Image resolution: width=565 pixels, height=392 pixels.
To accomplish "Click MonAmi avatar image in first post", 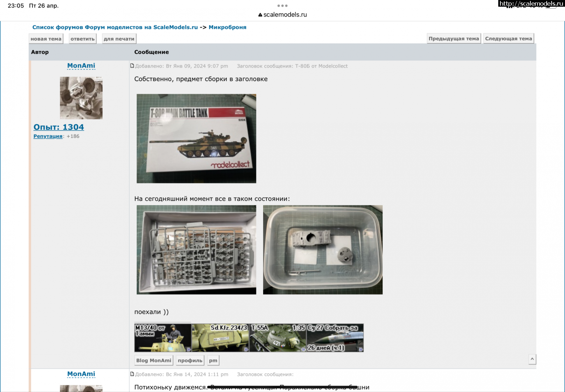I will pyautogui.click(x=81, y=98).
